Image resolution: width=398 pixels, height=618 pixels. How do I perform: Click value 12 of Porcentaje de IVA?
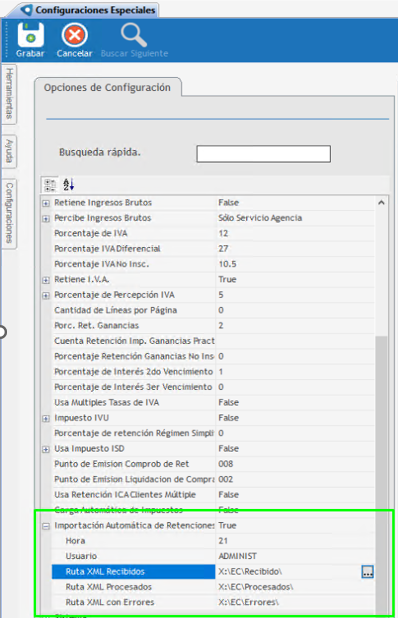pyautogui.click(x=223, y=233)
